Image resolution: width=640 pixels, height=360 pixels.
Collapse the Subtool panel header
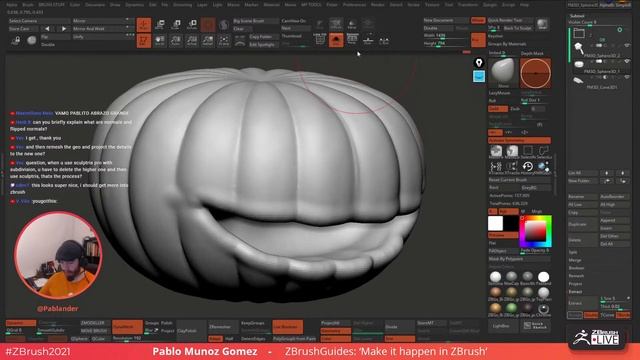coord(577,16)
